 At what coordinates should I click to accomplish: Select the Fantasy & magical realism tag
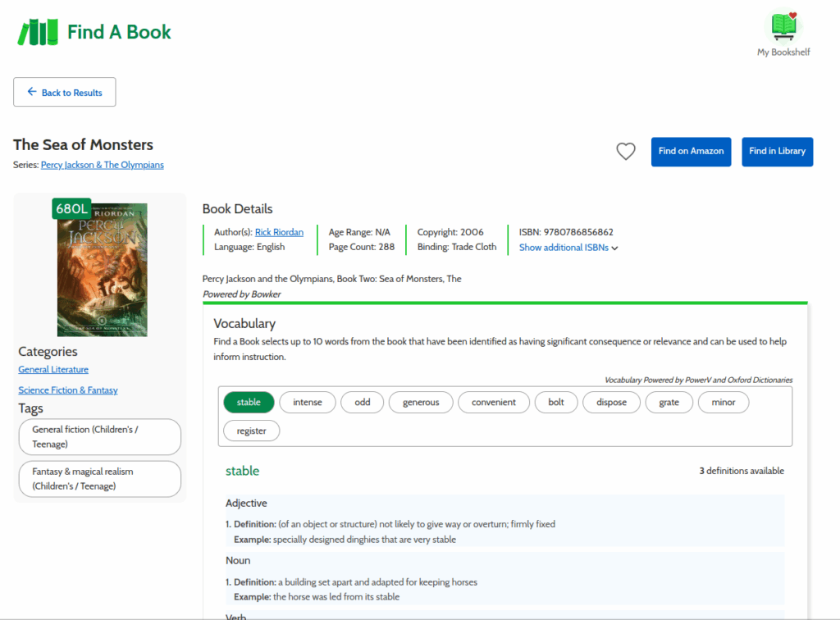pos(99,479)
